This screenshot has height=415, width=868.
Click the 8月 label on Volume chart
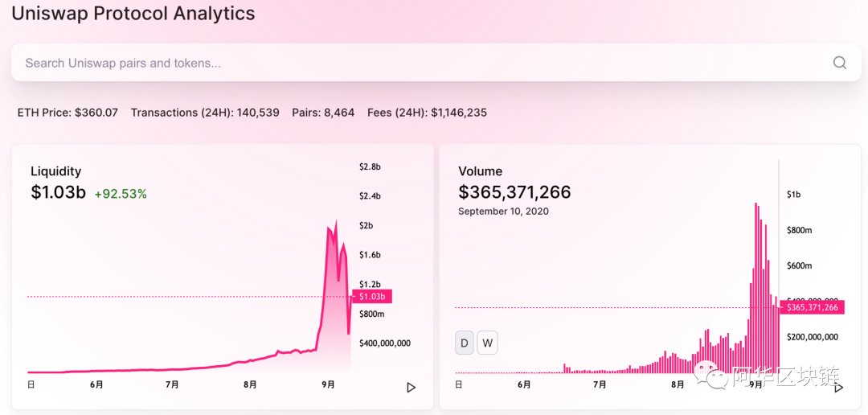point(677,384)
